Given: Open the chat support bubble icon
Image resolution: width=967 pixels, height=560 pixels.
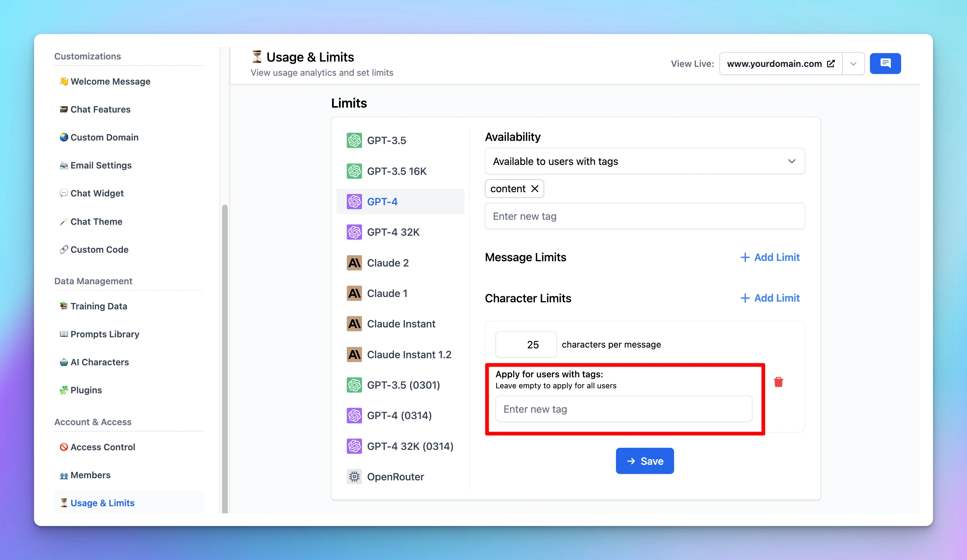Looking at the screenshot, I should tap(885, 63).
